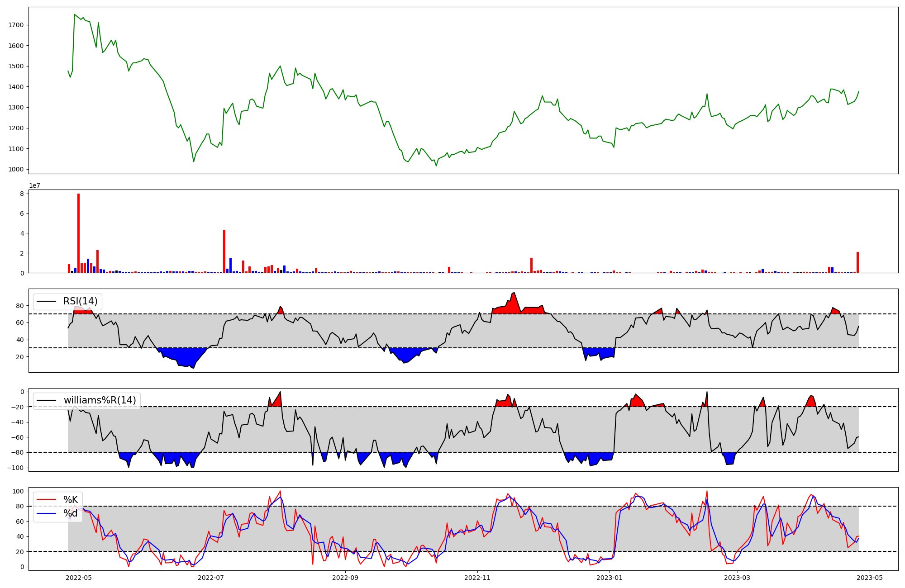The height and width of the screenshot is (588, 905).
Task: Click the 1e7 volume scale label
Action: pos(35,186)
